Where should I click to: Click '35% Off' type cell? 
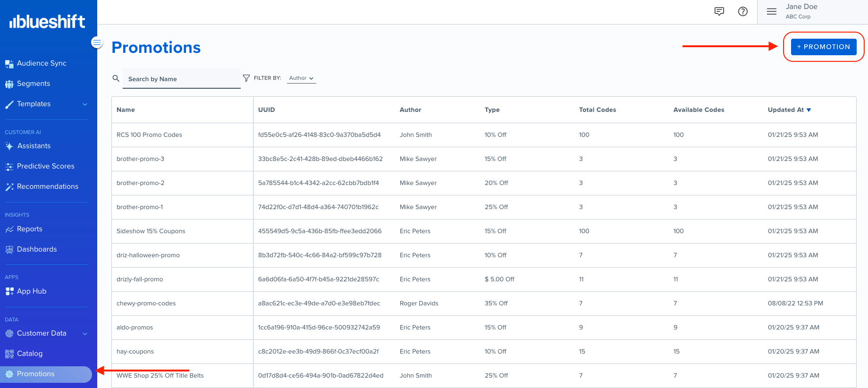pos(496,304)
